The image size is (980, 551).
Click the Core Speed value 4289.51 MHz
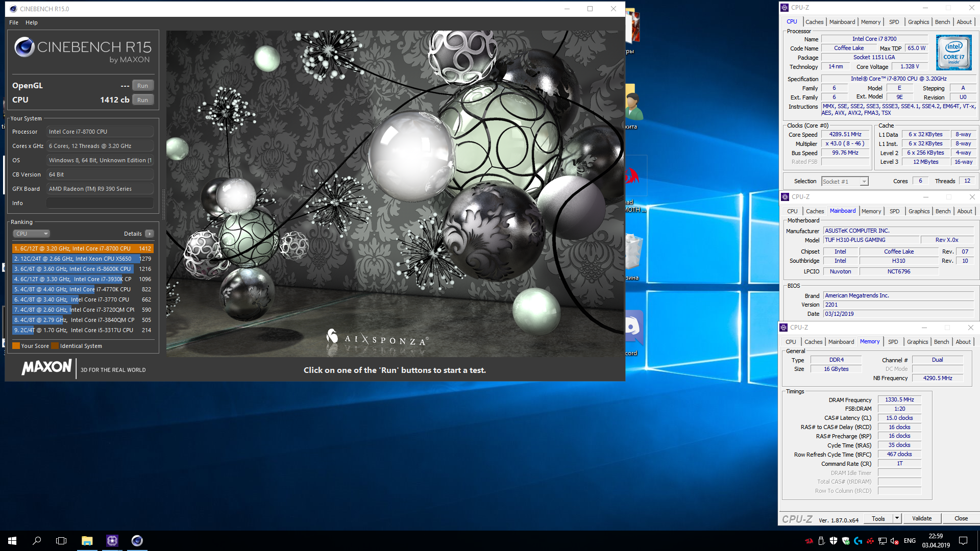[x=845, y=135]
